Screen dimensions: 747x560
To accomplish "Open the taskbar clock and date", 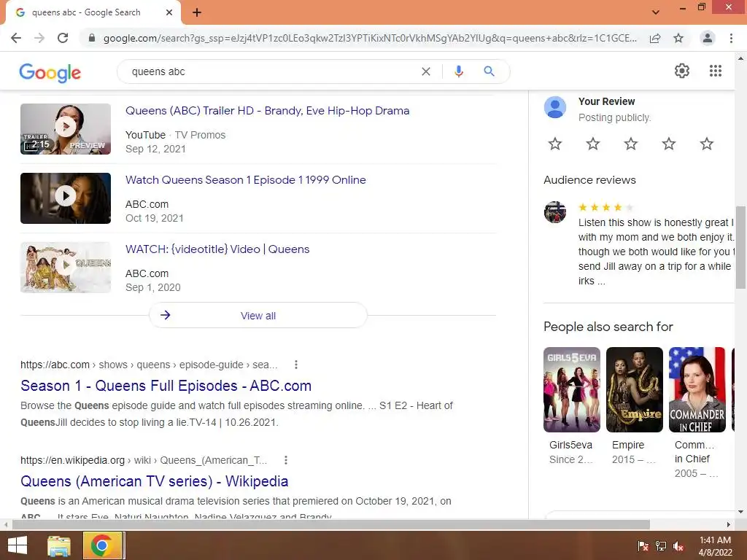I will [715, 546].
